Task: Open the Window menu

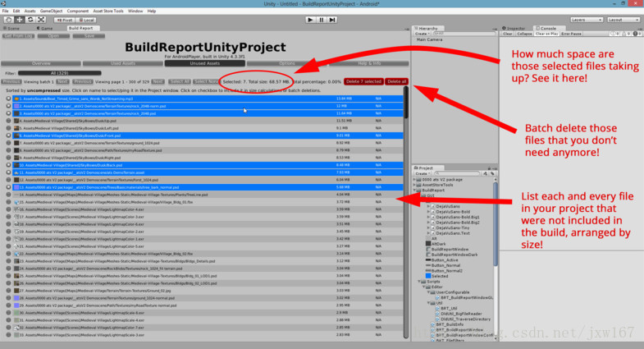Action: click(x=135, y=11)
